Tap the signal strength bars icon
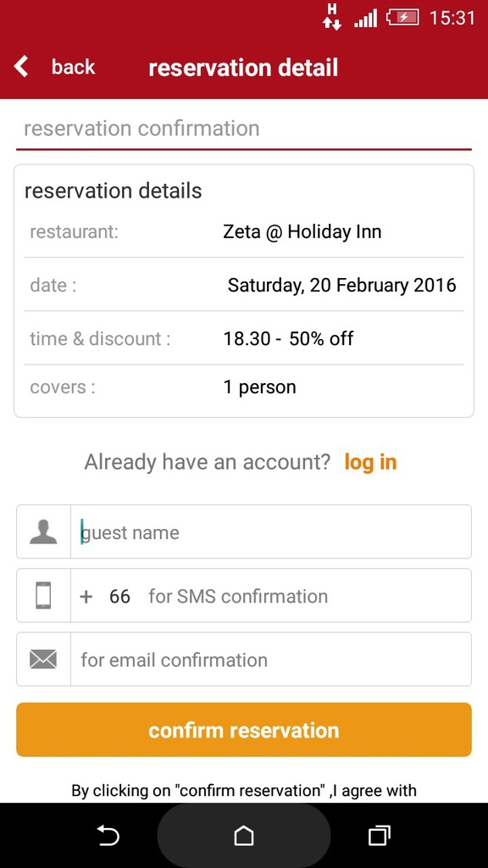This screenshot has height=868, width=488. [366, 19]
